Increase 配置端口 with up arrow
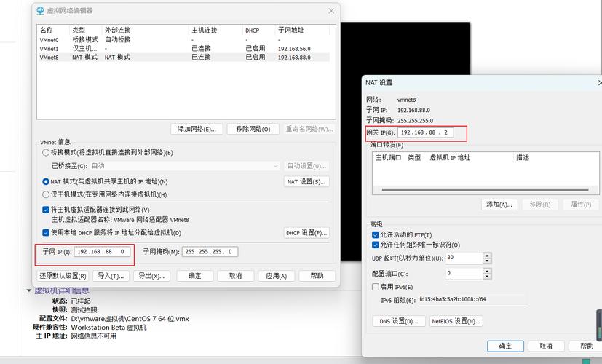602x364 pixels. point(487,271)
